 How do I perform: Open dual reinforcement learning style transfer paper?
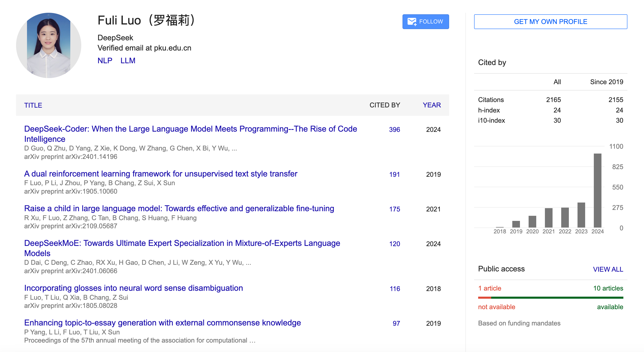pyautogui.click(x=161, y=174)
